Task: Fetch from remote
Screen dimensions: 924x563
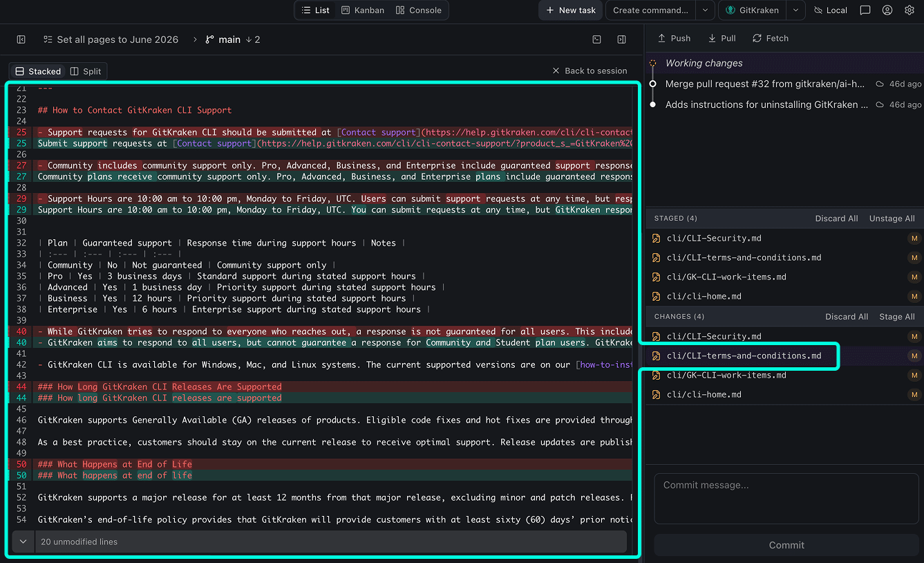Action: [x=771, y=38]
